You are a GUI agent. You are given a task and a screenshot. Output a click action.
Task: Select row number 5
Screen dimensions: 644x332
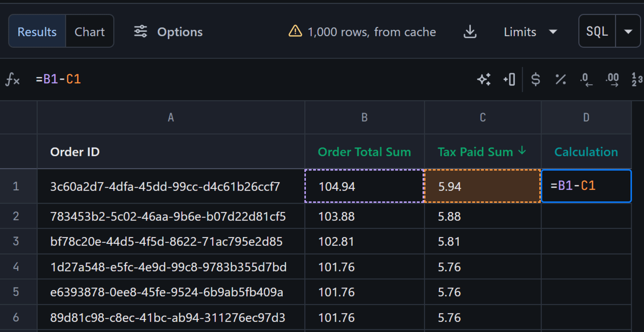(x=16, y=292)
